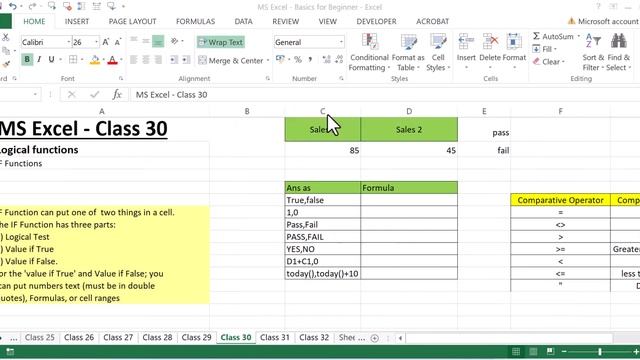
Task: Open General number format dropdown
Action: coord(341,42)
